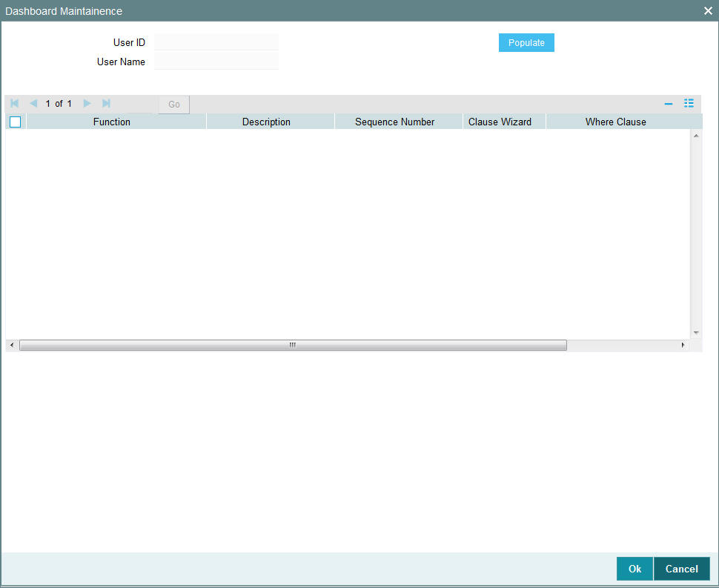
Task: Click the Function column header
Action: point(116,122)
